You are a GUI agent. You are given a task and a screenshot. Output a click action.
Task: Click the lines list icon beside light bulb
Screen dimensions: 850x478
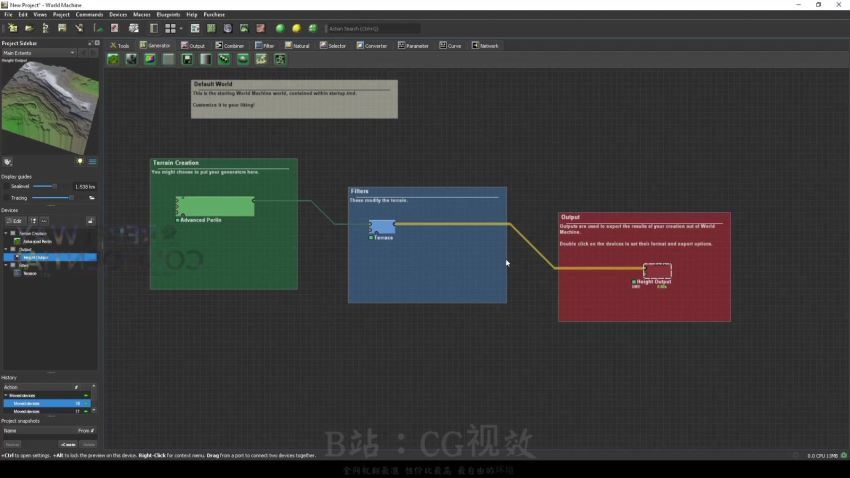(93, 162)
